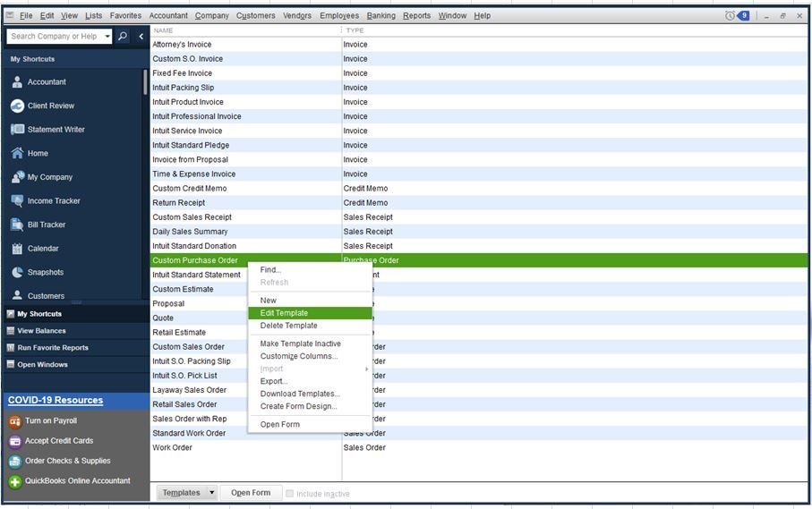Open Income Tracker shortcut icon
The image size is (812, 509).
[x=17, y=200]
